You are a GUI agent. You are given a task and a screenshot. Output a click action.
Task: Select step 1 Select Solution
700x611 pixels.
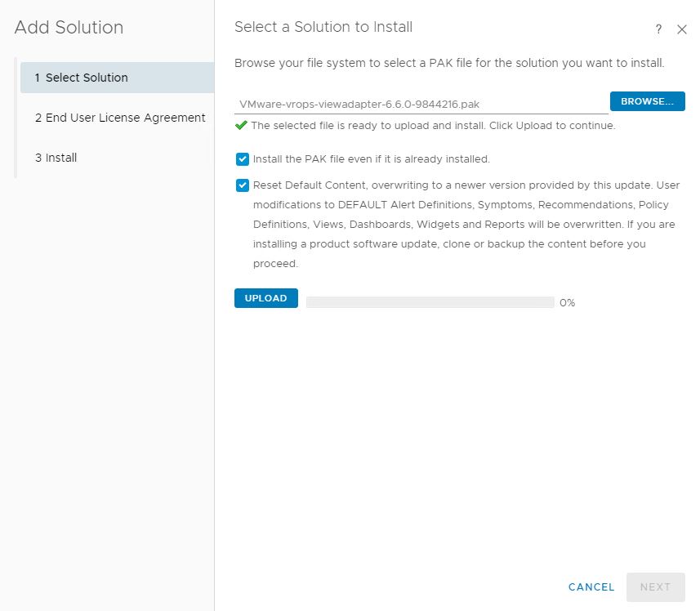point(118,78)
